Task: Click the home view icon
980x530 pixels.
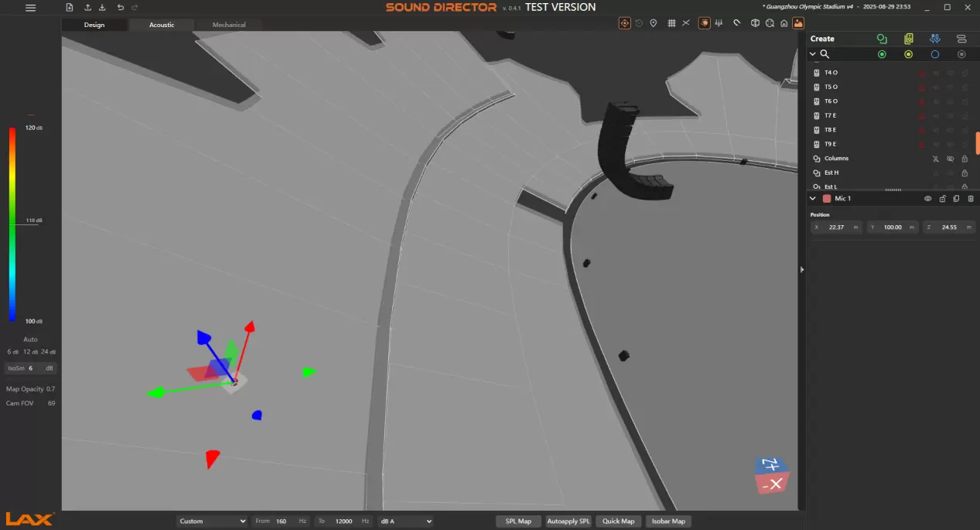Action: pos(784,23)
